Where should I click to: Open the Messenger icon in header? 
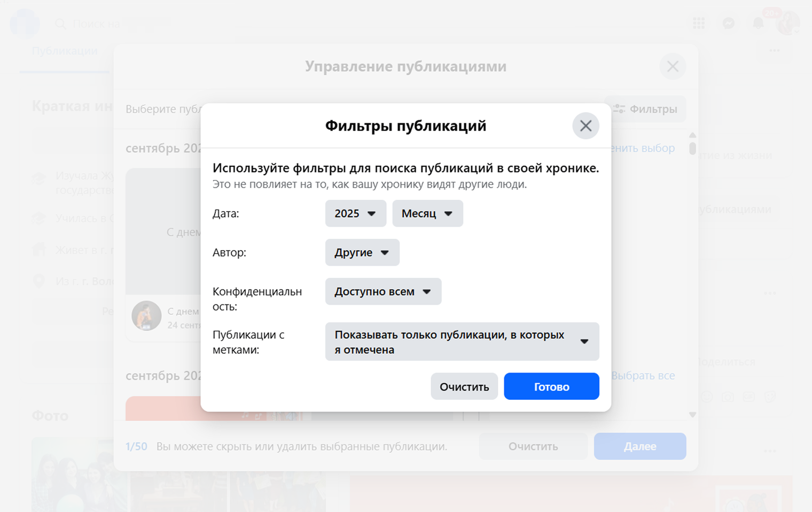tap(728, 24)
